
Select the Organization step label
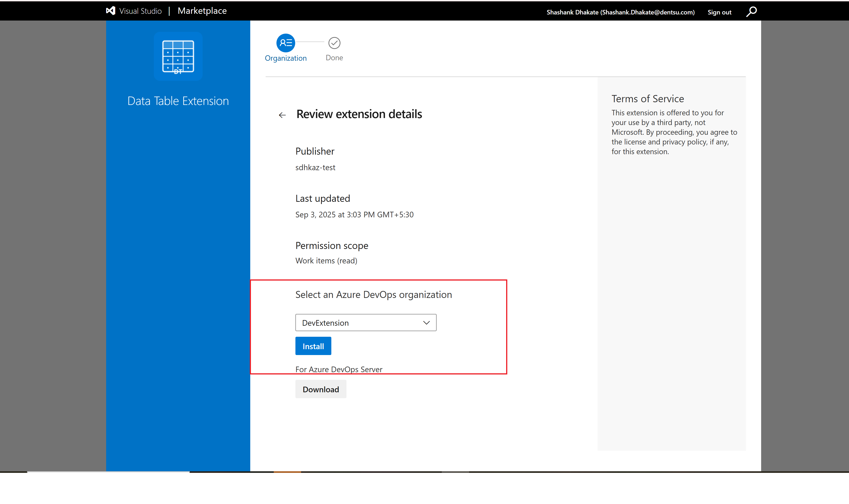[x=285, y=58]
